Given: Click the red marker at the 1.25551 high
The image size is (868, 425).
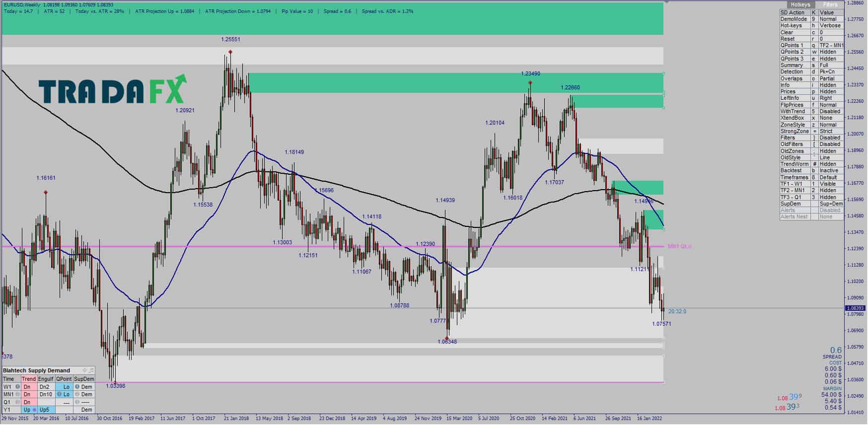Looking at the screenshot, I should (x=230, y=52).
